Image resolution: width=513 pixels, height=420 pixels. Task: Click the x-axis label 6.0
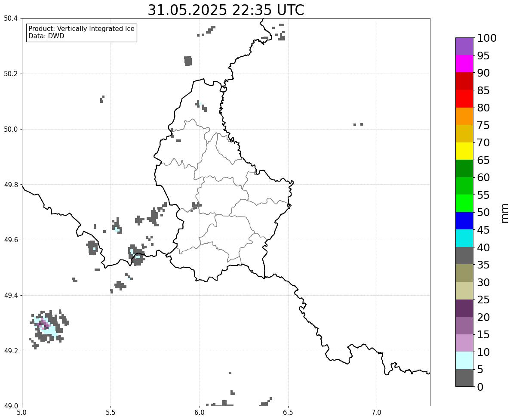[199, 413]
